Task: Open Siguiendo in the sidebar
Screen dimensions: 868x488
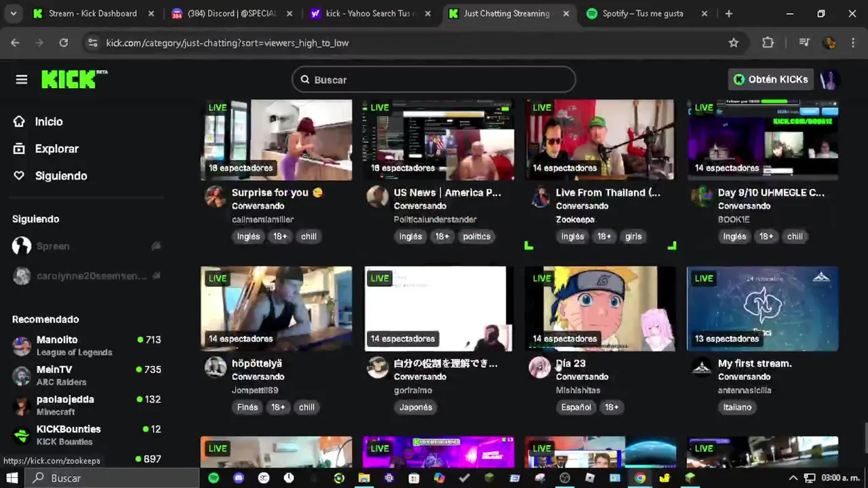Action: click(61, 176)
